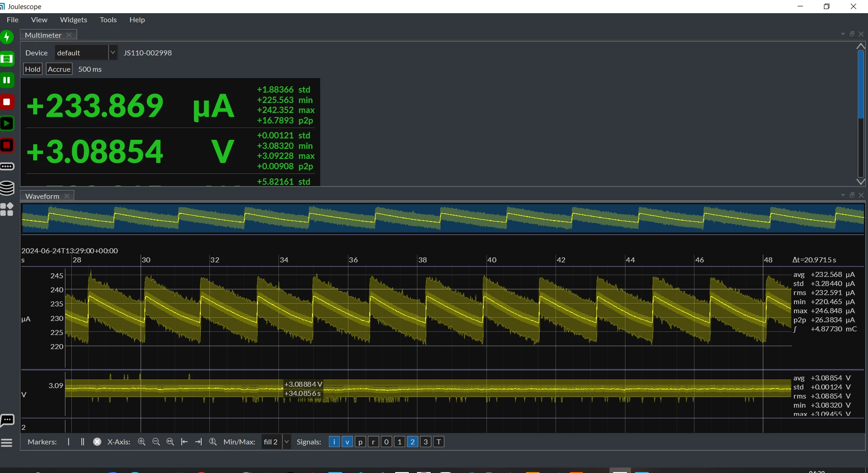Screen dimensions: 868x473
Task: Toggle signal '2' in Signals list
Action: click(413, 442)
